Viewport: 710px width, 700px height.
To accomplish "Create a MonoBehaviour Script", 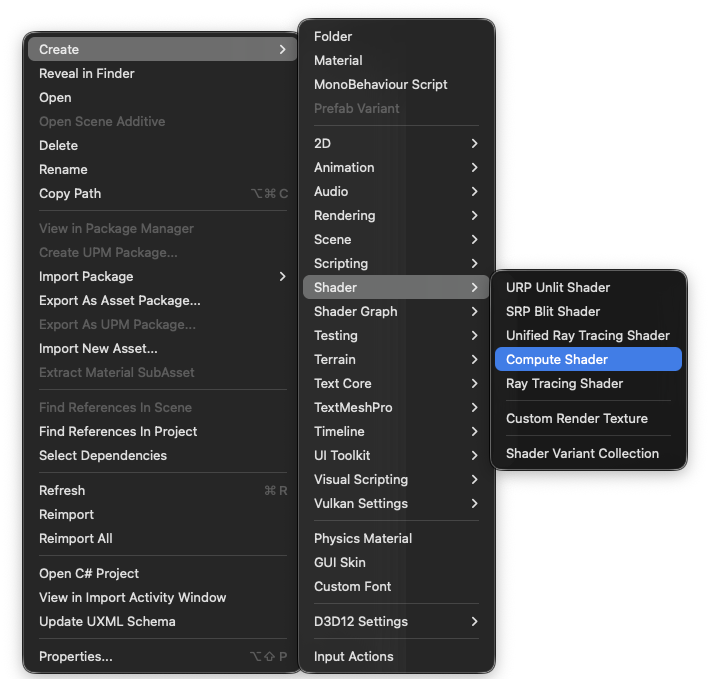I will pos(396,84).
